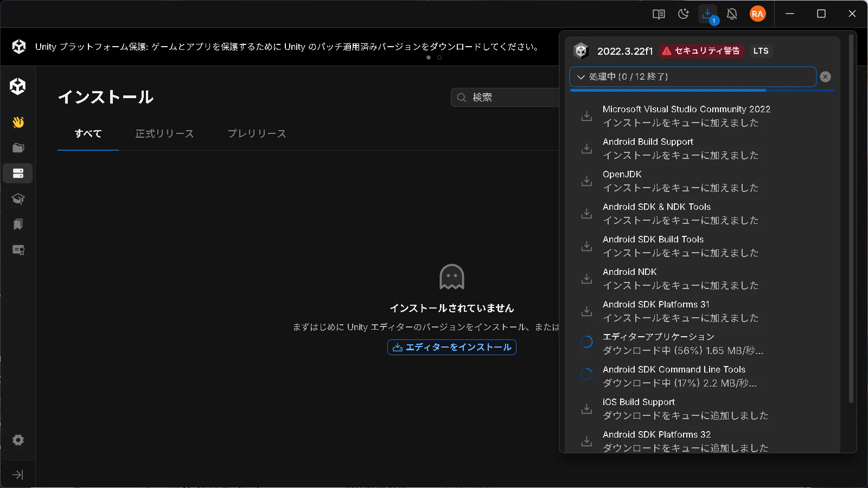The image size is (868, 488).
Task: Open the documentation book icon in title bar
Action: click(x=659, y=14)
